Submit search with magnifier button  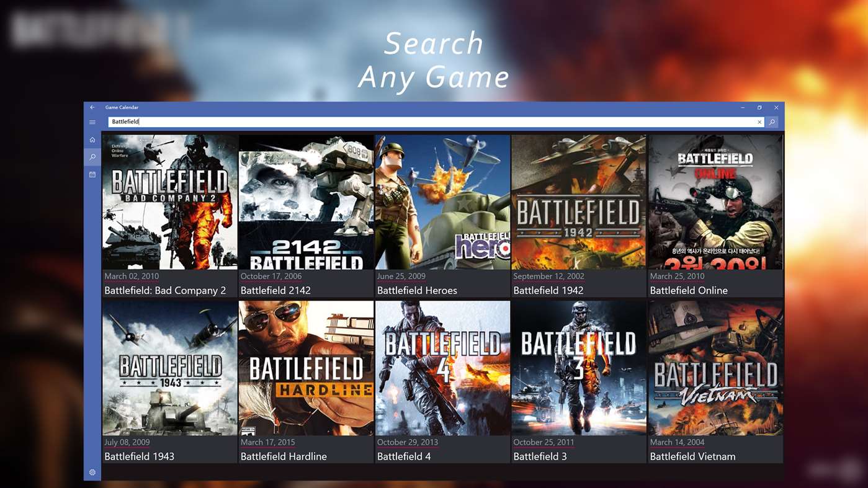point(772,122)
